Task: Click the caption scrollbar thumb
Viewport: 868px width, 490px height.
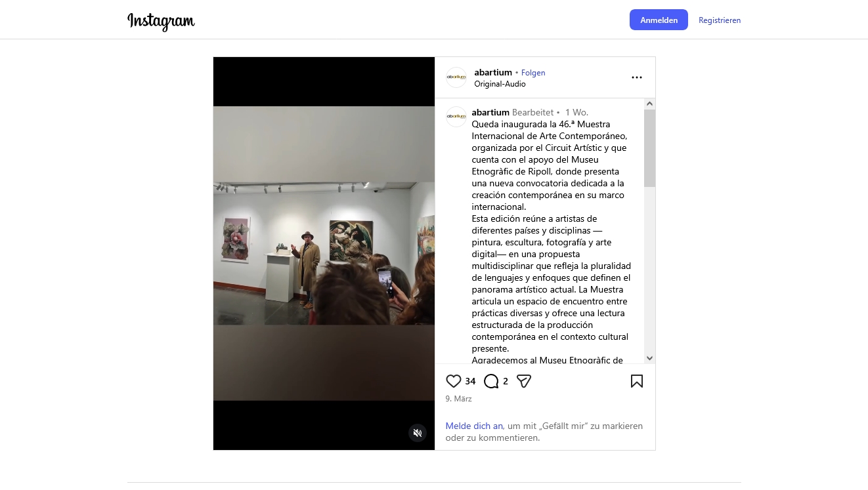Action: click(x=649, y=148)
